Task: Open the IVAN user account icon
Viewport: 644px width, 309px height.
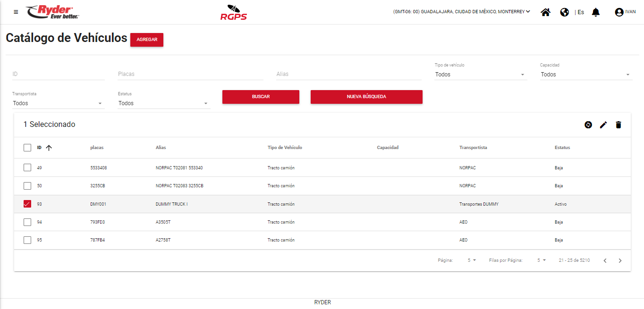Action: (x=619, y=12)
